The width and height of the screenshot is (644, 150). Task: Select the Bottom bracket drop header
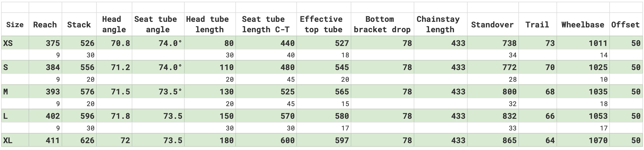point(382,24)
